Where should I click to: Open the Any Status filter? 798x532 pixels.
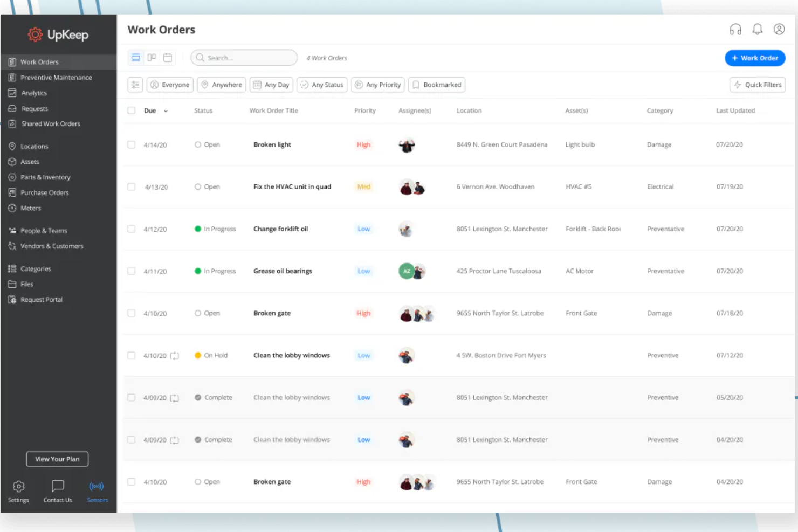pos(322,85)
